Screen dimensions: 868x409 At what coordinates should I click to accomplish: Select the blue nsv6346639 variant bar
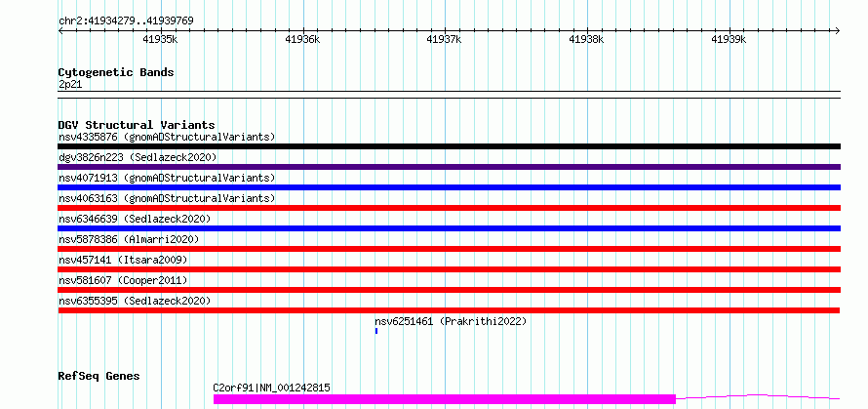coord(450,228)
